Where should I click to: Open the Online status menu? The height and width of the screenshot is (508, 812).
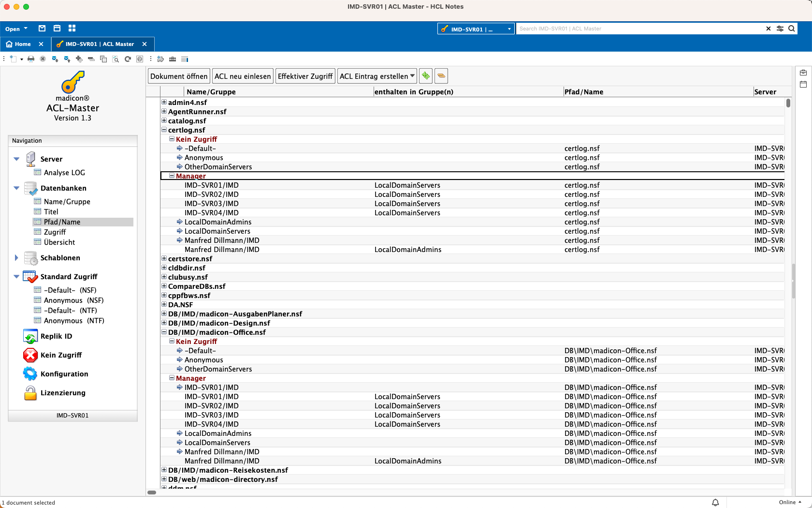(x=790, y=502)
